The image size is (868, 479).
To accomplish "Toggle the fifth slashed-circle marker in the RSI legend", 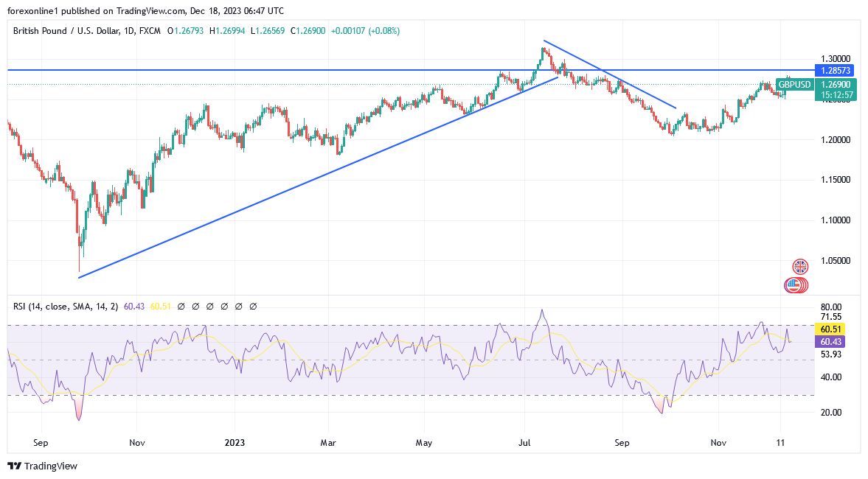I will (238, 305).
